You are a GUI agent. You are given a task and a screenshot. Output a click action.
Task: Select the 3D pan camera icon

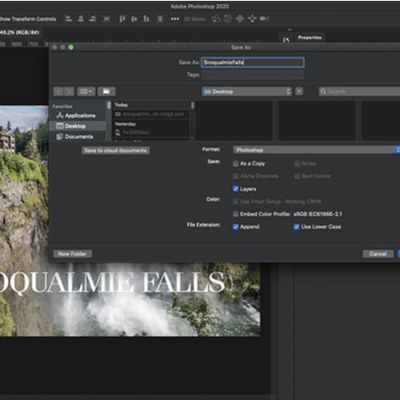point(240,19)
